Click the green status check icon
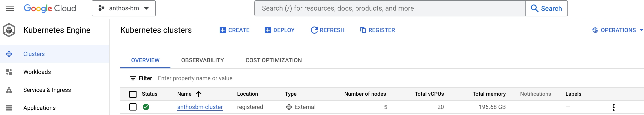 [146, 107]
